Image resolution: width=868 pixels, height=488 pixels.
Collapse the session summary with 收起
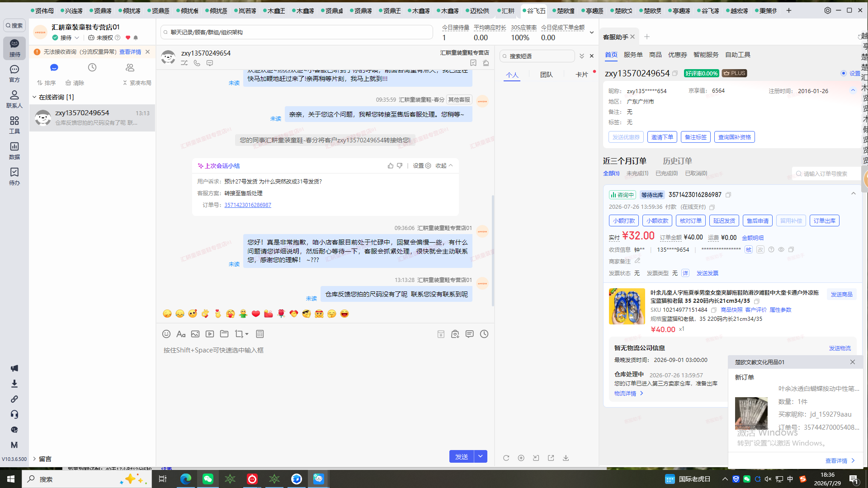[444, 166]
